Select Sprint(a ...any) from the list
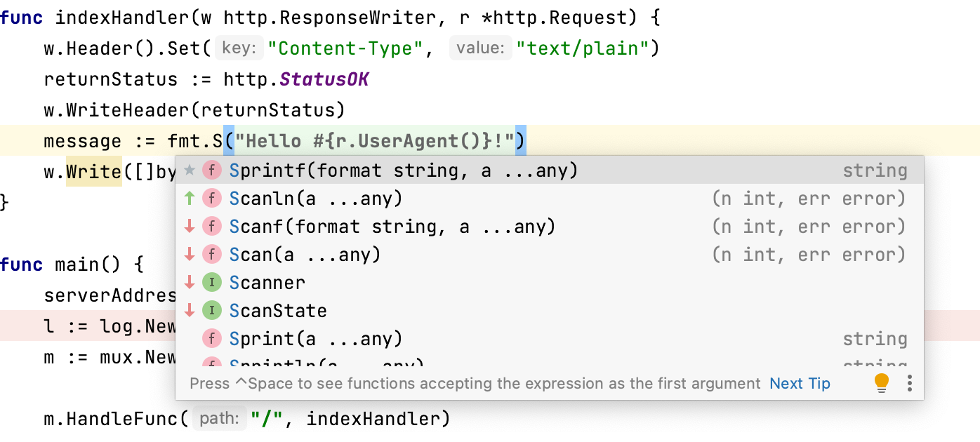The image size is (980, 442). coord(316,339)
